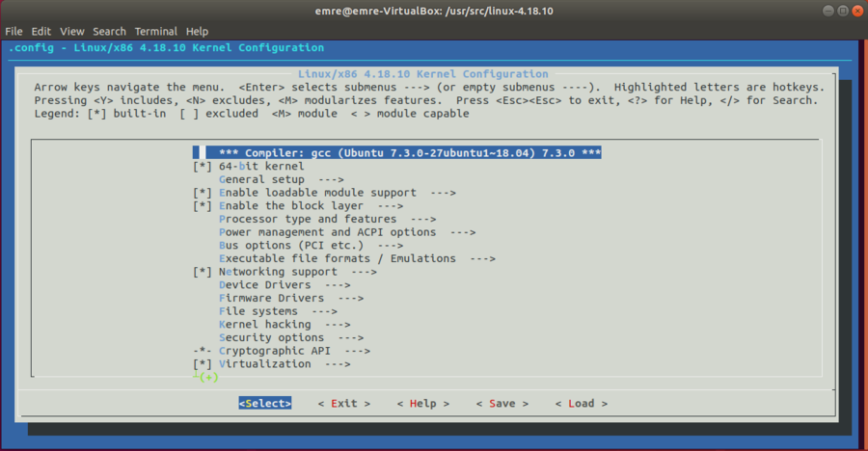
Task: Select the Device Drivers entry
Action: [x=265, y=285]
